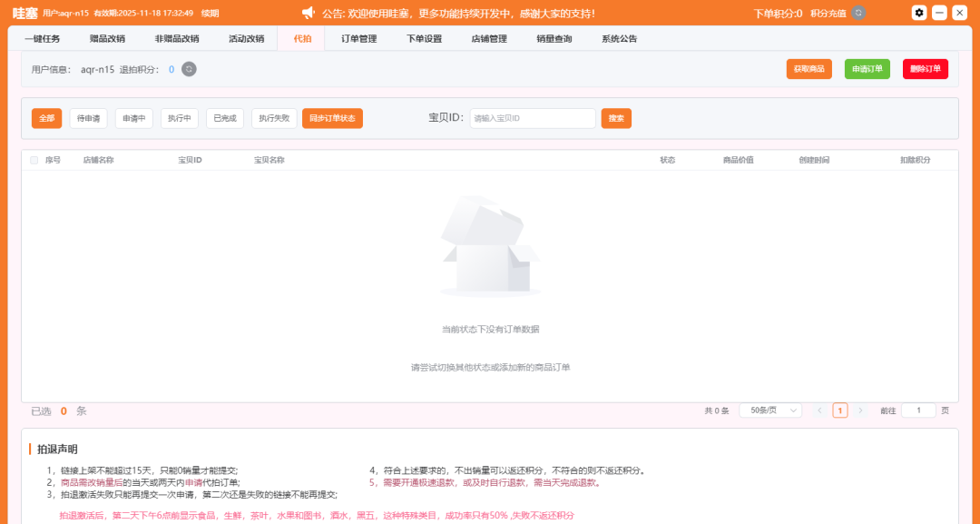Filter orders by 已完成 status
This screenshot has width=980, height=524.
pyautogui.click(x=224, y=118)
